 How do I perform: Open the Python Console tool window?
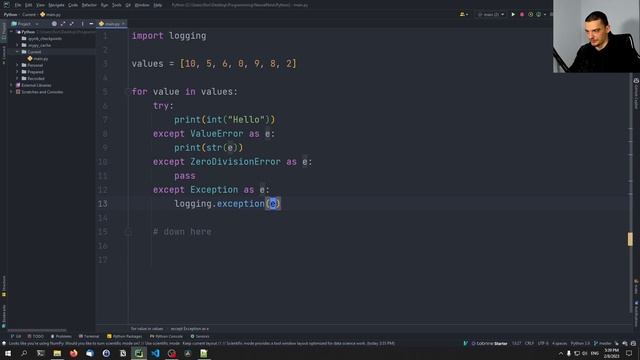[166, 336]
